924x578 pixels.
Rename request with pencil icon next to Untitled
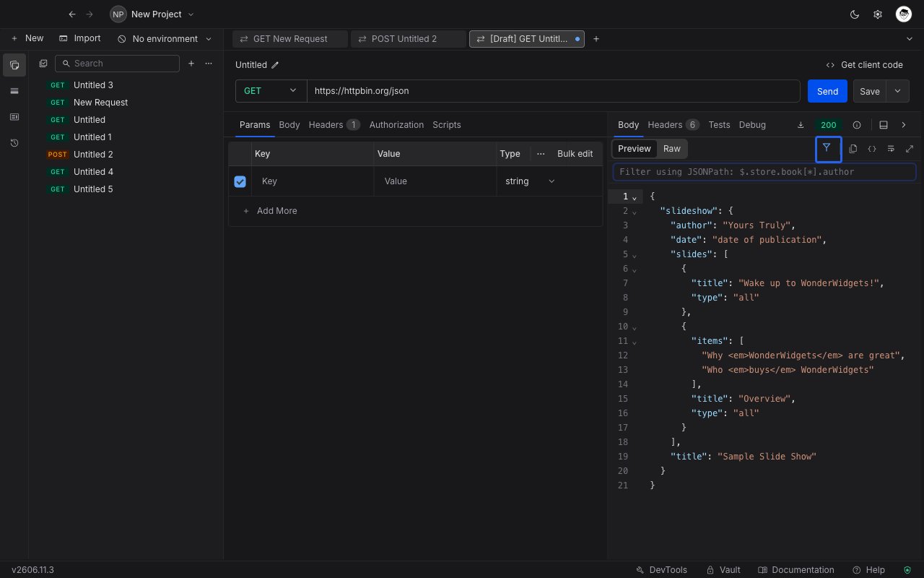click(x=275, y=65)
